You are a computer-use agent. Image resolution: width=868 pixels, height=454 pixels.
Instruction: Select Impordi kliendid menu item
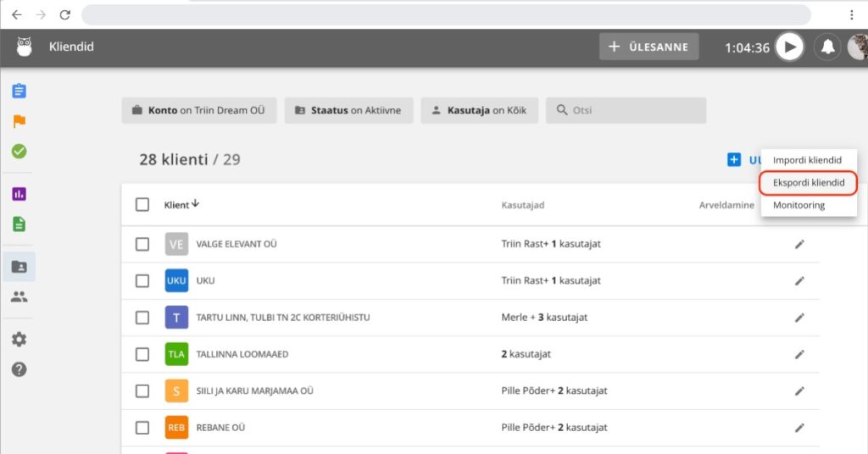(x=807, y=160)
